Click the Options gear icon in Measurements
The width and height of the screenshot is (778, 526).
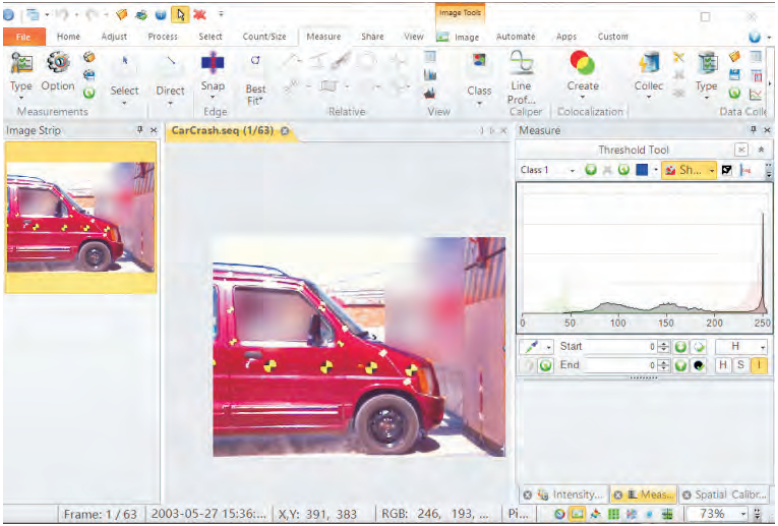tap(58, 64)
